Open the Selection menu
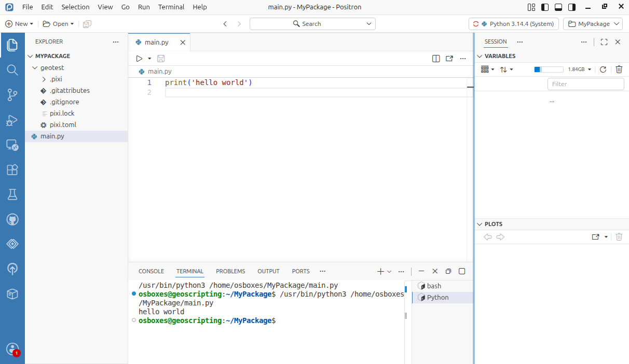Screen dimensions: 629x364 coord(75,7)
